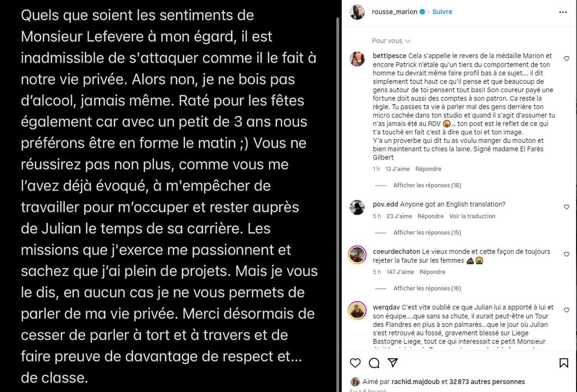The width and height of the screenshot is (577, 392).
Task: Like the post with the heart icon
Action: pos(355,363)
